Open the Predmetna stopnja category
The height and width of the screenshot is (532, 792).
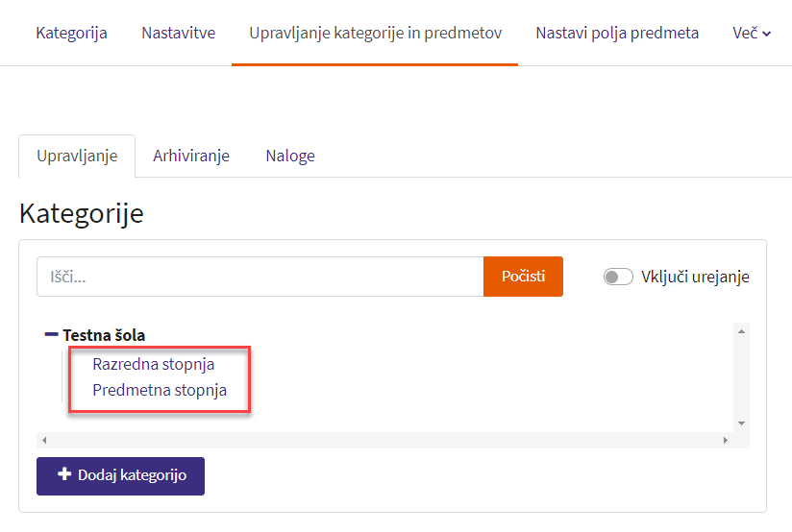pos(160,391)
